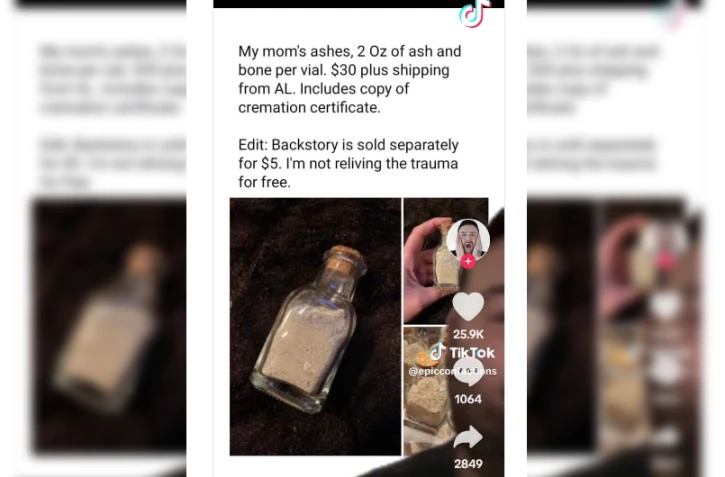Click the 1064 comments count
The width and height of the screenshot is (725, 477).
[468, 399]
